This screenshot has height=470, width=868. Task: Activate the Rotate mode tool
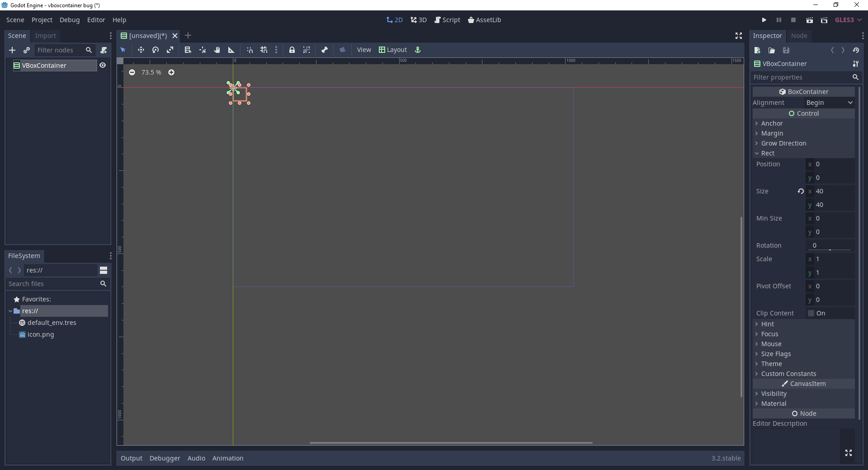pyautogui.click(x=155, y=50)
